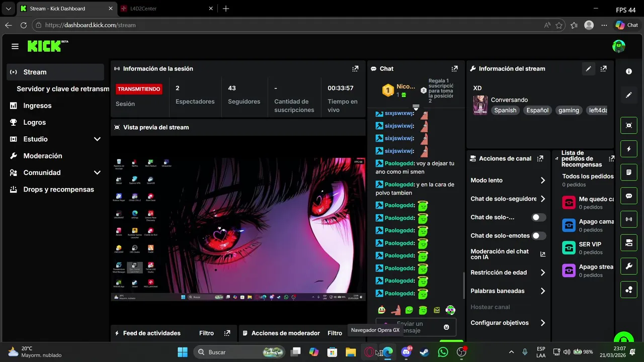644x362 pixels.
Task: Click the Spanish stream tag
Action: (505, 110)
